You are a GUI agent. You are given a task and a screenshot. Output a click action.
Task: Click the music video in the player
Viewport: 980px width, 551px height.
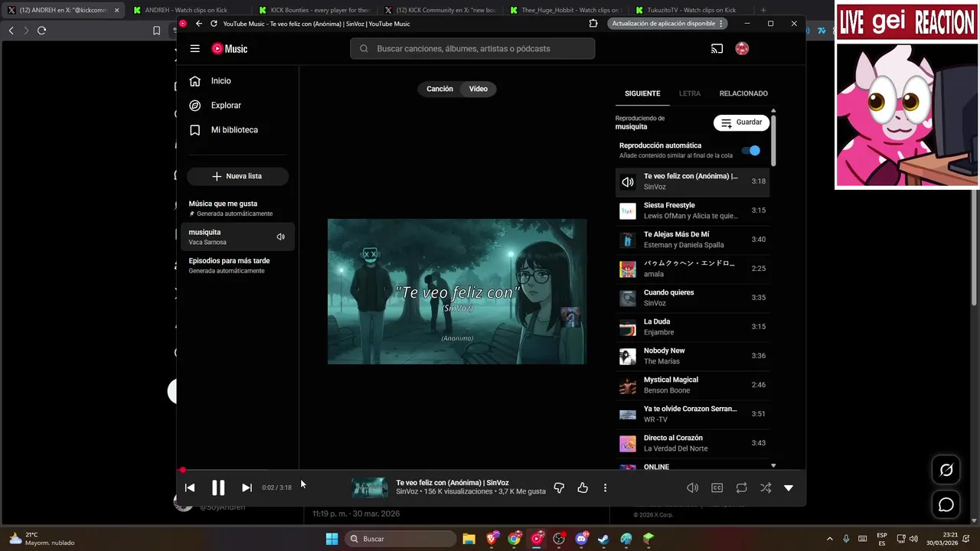[457, 292]
